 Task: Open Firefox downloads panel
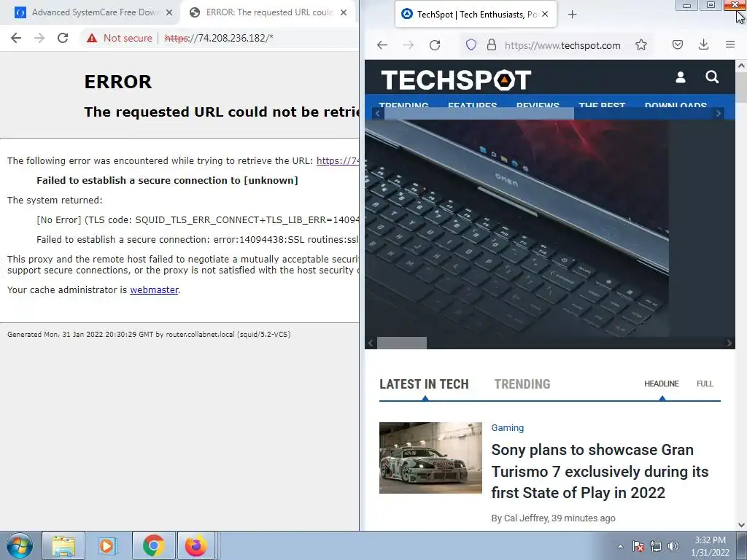click(x=703, y=44)
